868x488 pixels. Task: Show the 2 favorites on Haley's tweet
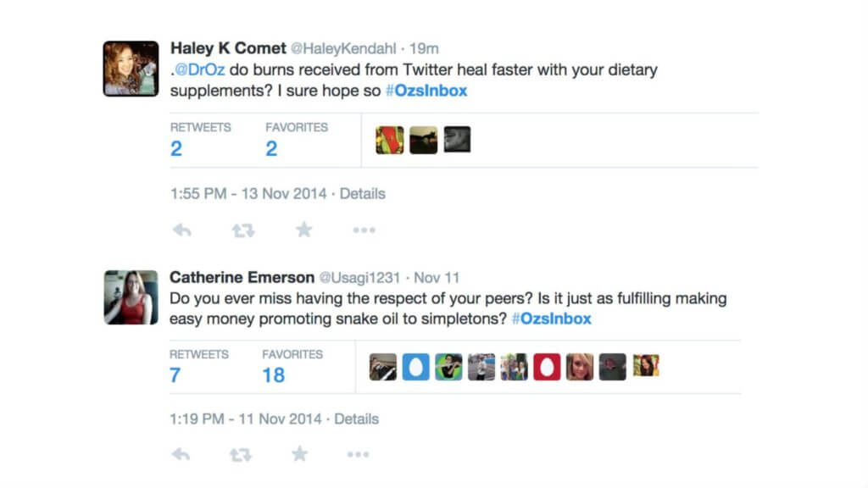tap(271, 149)
